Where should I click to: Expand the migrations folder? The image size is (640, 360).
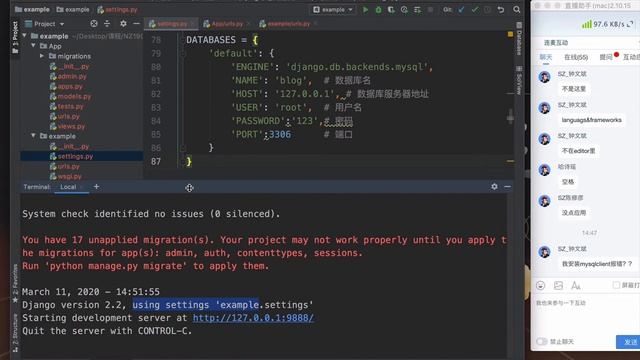42,56
